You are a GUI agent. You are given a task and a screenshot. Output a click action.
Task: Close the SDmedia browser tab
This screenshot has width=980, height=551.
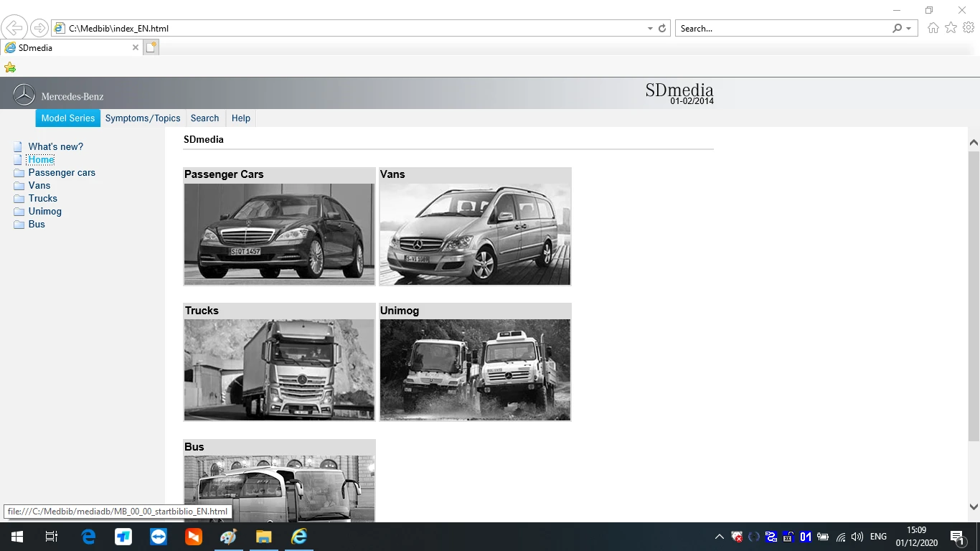(136, 48)
